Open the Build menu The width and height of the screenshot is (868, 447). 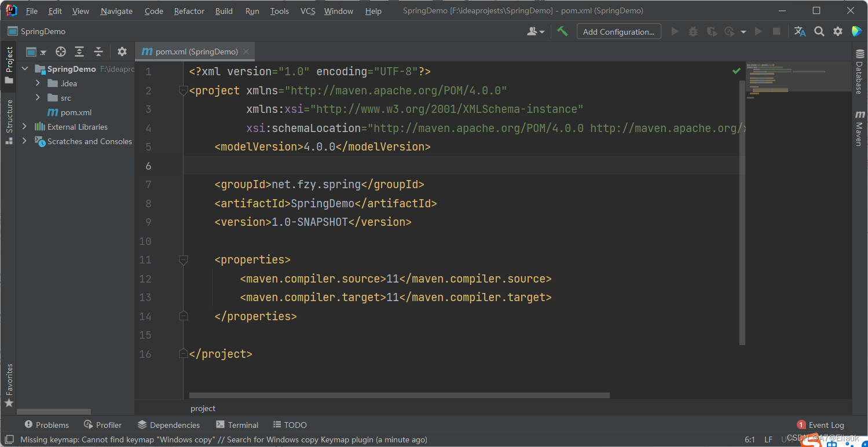[224, 11]
